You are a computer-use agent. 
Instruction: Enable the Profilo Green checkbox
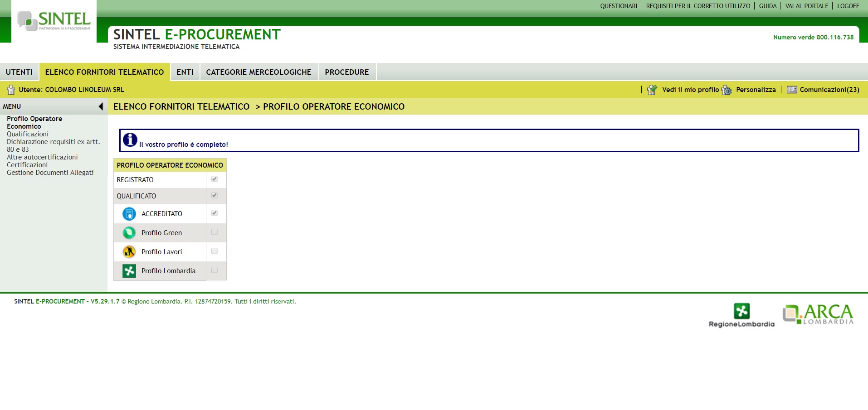tap(215, 232)
